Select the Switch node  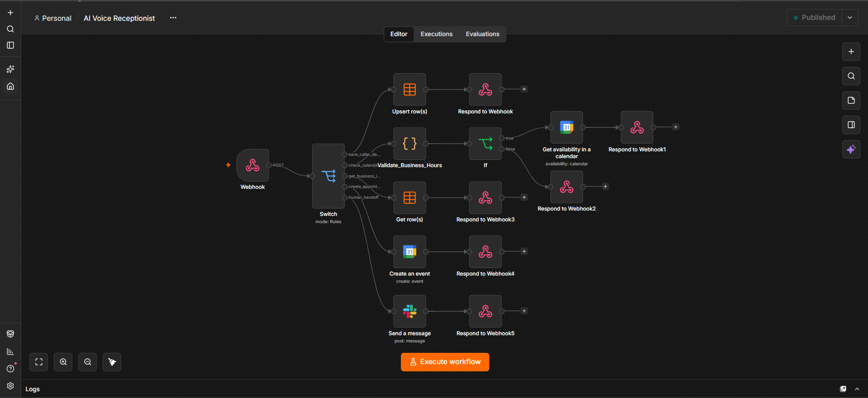coord(328,176)
